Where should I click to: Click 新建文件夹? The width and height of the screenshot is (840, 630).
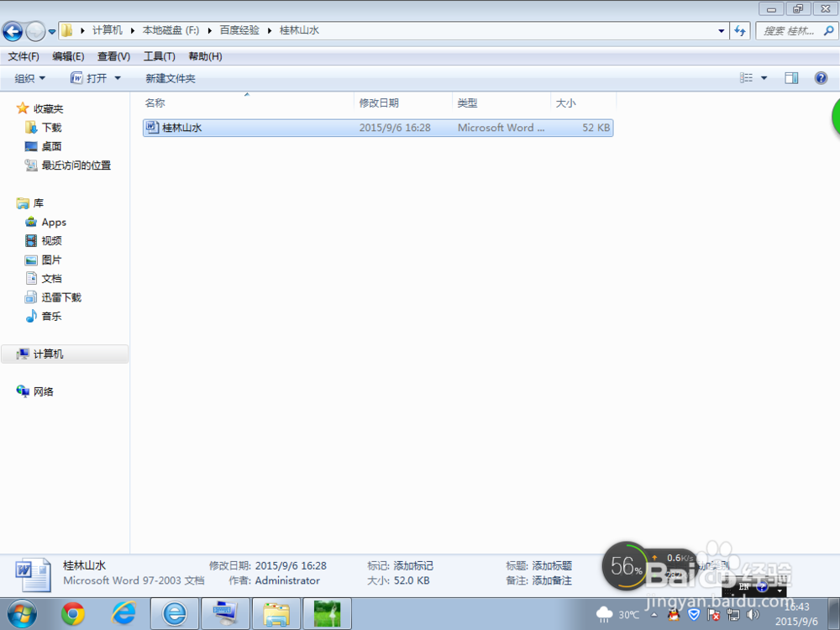pos(171,78)
